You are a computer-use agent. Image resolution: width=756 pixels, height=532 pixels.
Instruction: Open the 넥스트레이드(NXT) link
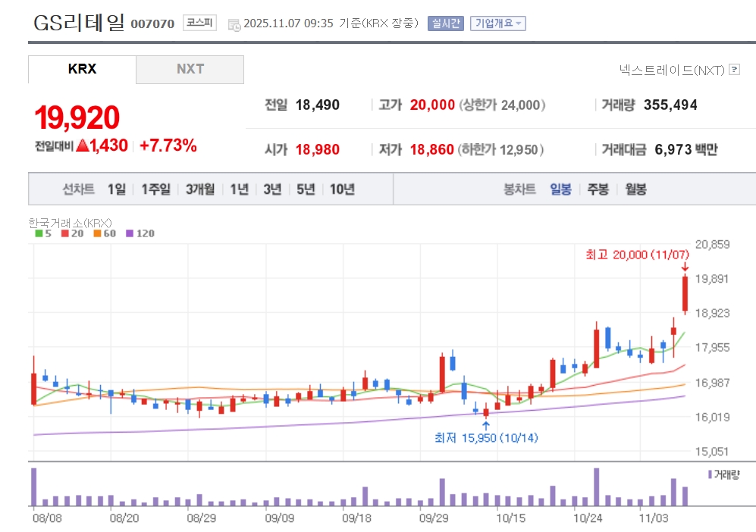tap(672, 70)
